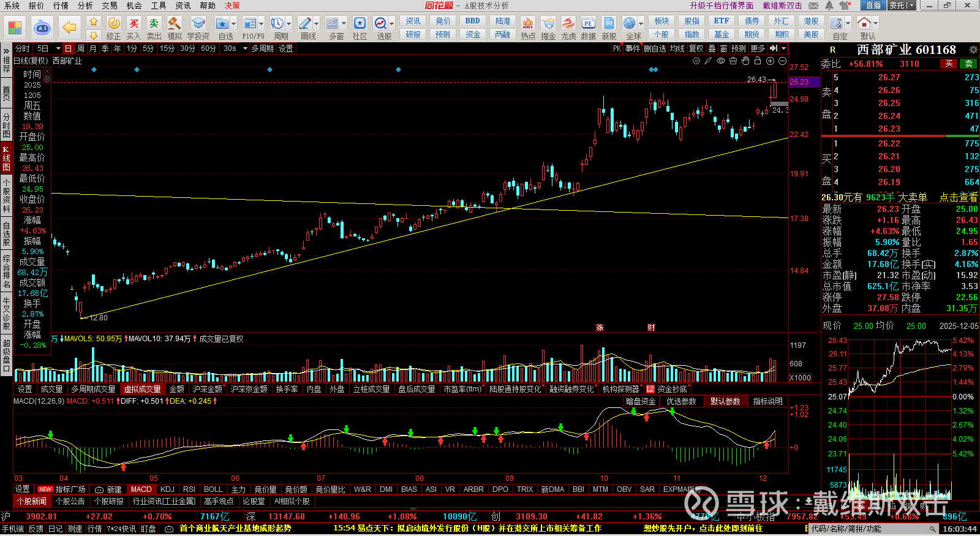This screenshot has height=536, width=980.
Task: Select 默认参数 default parameters
Action: click(x=725, y=401)
